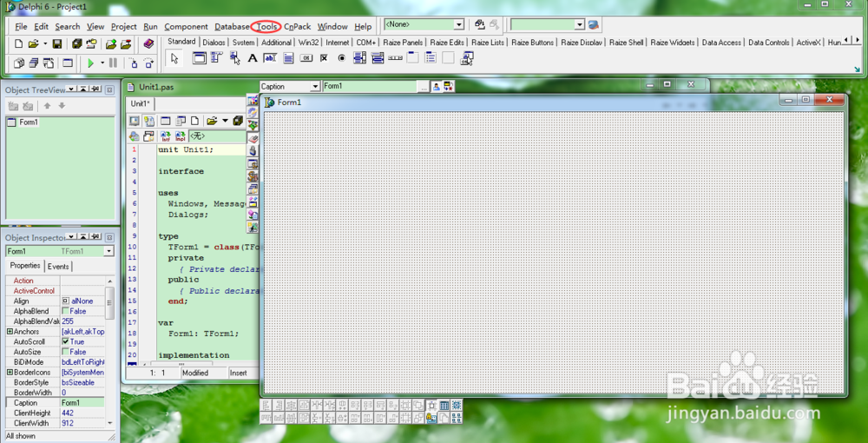Click the Pause debugger icon
This screenshot has width=868, height=443.
(113, 63)
